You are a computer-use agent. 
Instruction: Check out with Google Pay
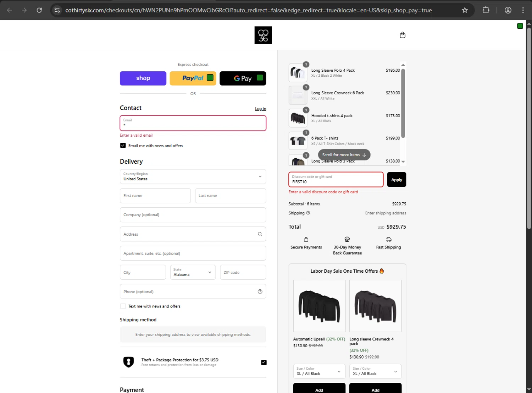pos(243,78)
